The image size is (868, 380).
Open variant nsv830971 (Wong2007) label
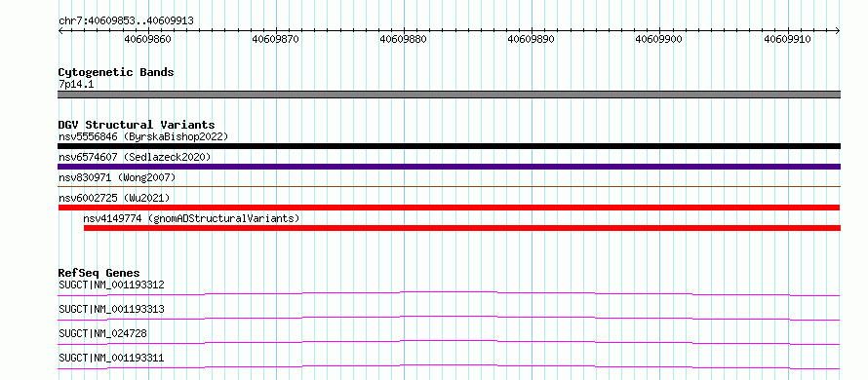117,177
